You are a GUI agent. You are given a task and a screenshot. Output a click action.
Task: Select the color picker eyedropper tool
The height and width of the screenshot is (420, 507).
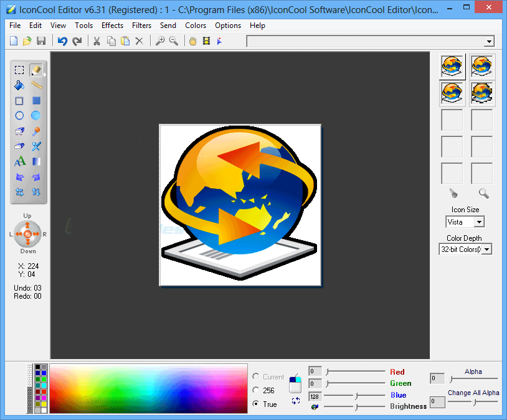[36, 131]
